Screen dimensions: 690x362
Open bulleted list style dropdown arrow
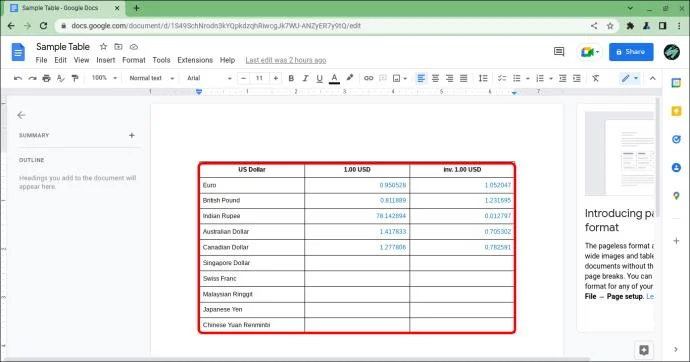click(x=527, y=78)
